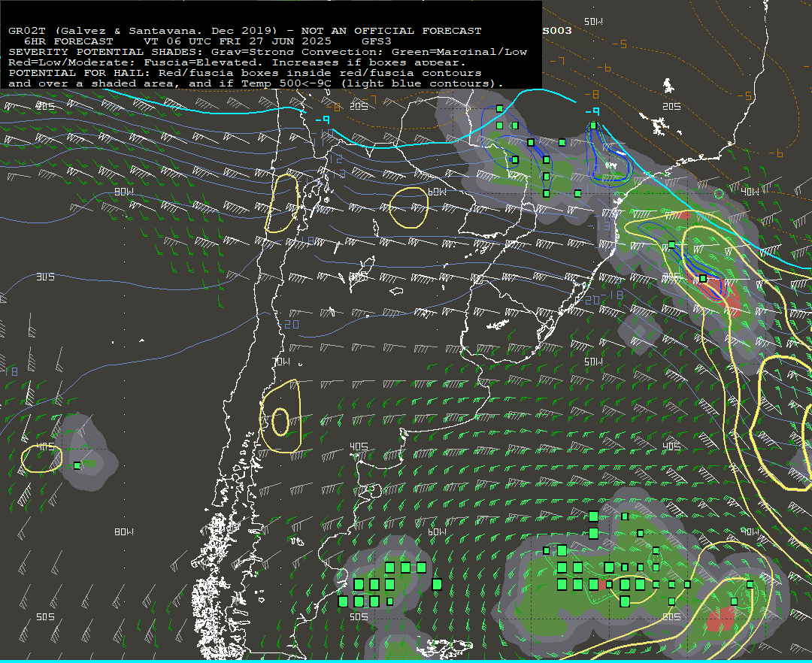Click the green box inside the red streak off Brazil
This screenshot has height=663, width=812.
coord(703,279)
